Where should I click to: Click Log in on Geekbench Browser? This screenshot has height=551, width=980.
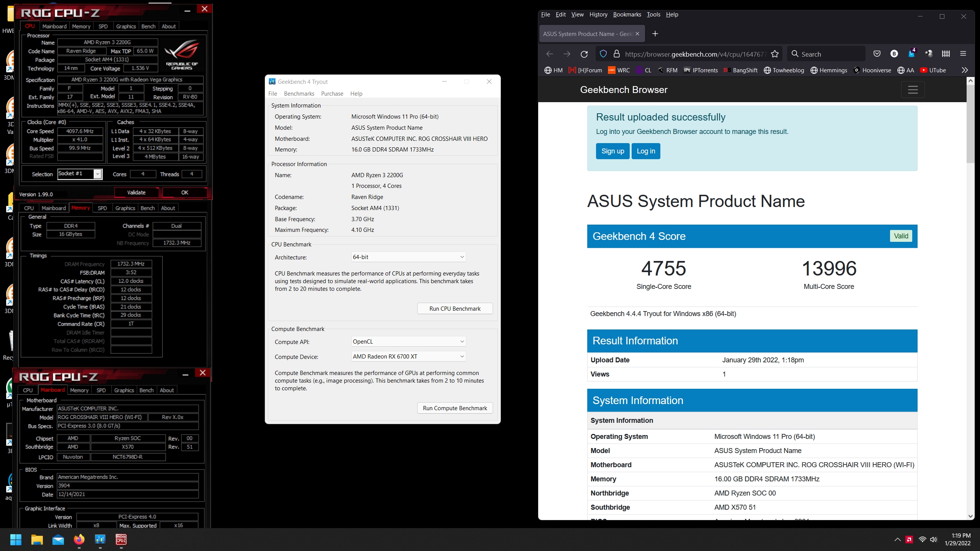tap(646, 151)
